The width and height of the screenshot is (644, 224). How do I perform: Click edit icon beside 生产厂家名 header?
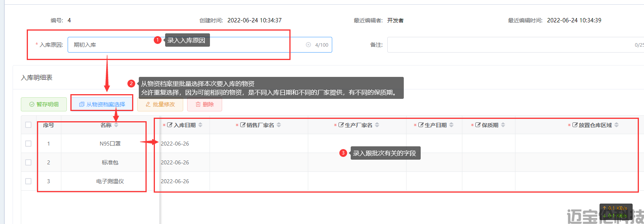click(x=341, y=125)
